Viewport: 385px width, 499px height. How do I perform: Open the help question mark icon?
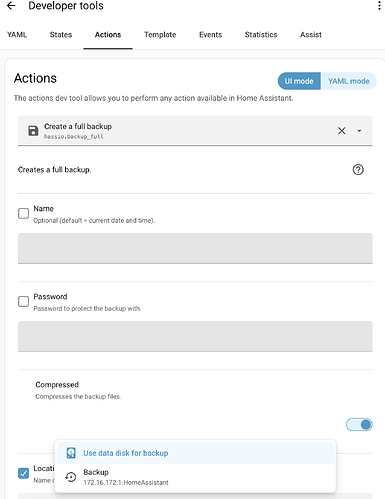tap(358, 170)
